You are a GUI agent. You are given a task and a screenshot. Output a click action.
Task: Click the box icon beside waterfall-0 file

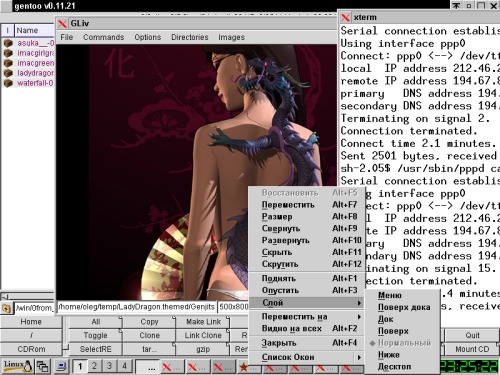coord(8,83)
